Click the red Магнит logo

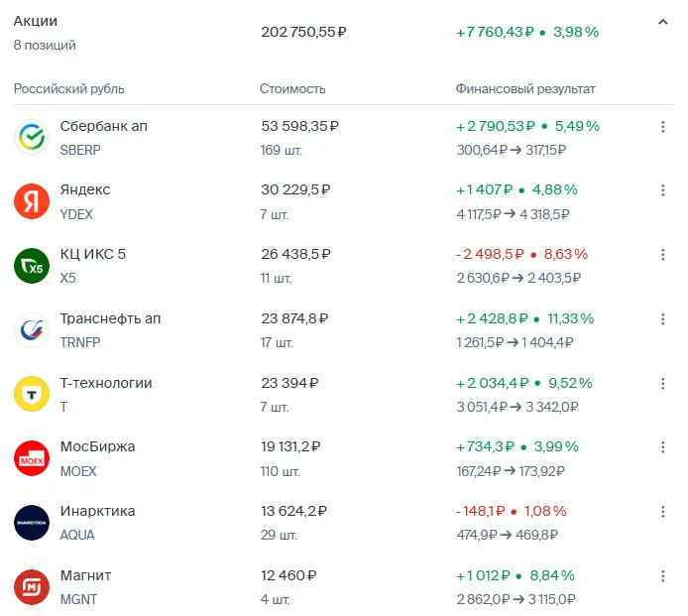coord(32,587)
